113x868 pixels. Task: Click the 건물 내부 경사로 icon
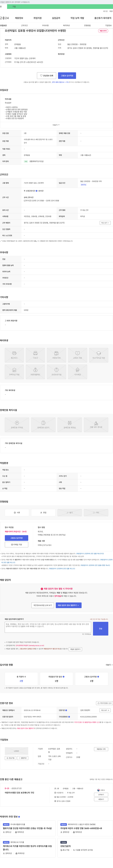96,425
